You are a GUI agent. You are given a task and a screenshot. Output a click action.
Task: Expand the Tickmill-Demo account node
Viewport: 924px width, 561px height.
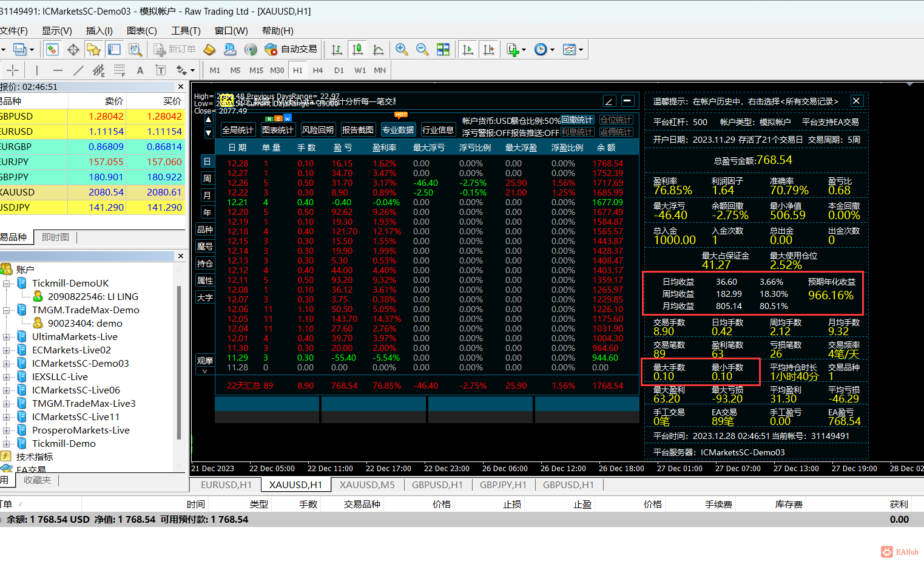pos(6,444)
